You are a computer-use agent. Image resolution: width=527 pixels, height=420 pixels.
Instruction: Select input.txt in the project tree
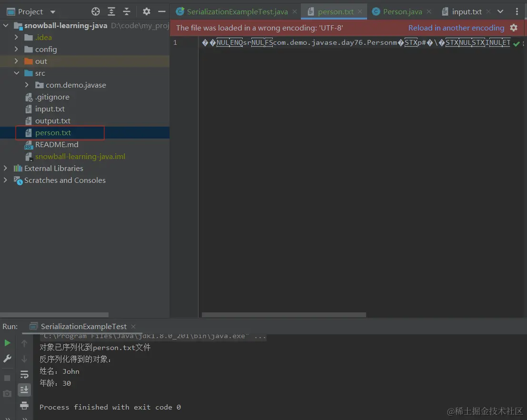point(50,109)
